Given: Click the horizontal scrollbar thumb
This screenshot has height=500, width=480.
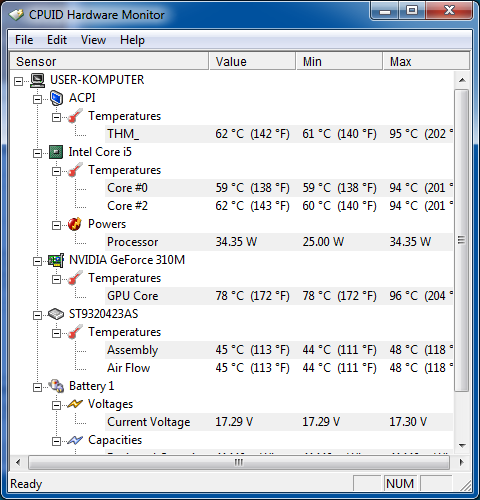Looking at the screenshot, I should click(x=239, y=463).
